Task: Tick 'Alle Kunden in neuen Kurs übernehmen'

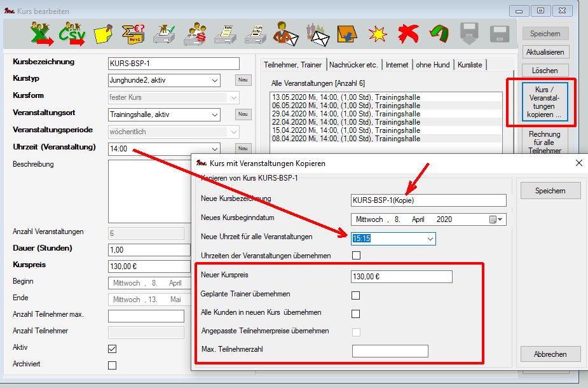Action: point(356,314)
